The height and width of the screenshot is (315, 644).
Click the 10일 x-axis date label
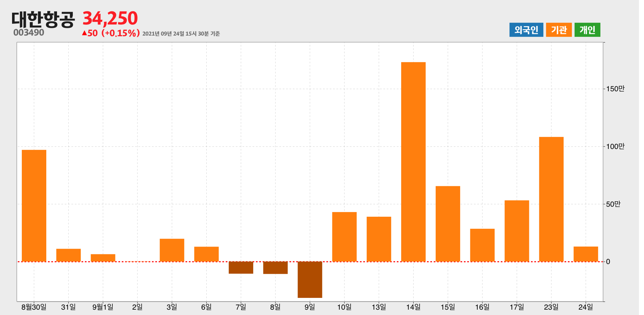click(344, 307)
